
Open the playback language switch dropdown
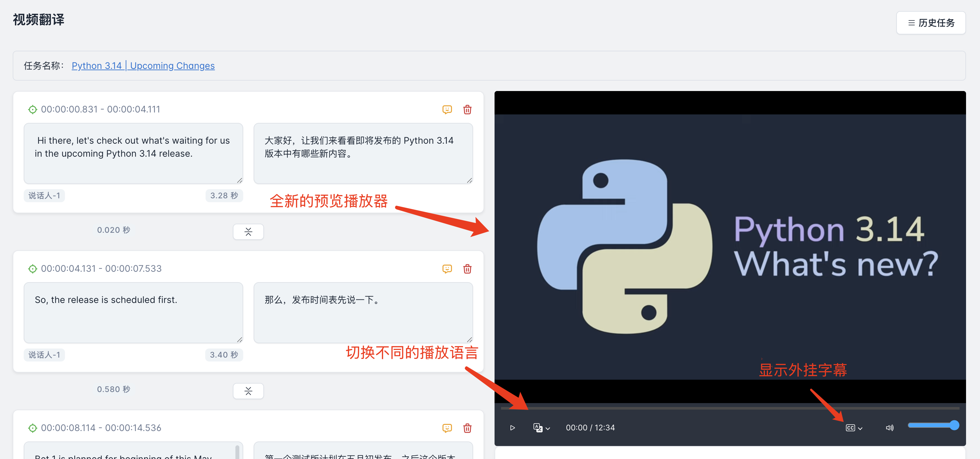(542, 428)
